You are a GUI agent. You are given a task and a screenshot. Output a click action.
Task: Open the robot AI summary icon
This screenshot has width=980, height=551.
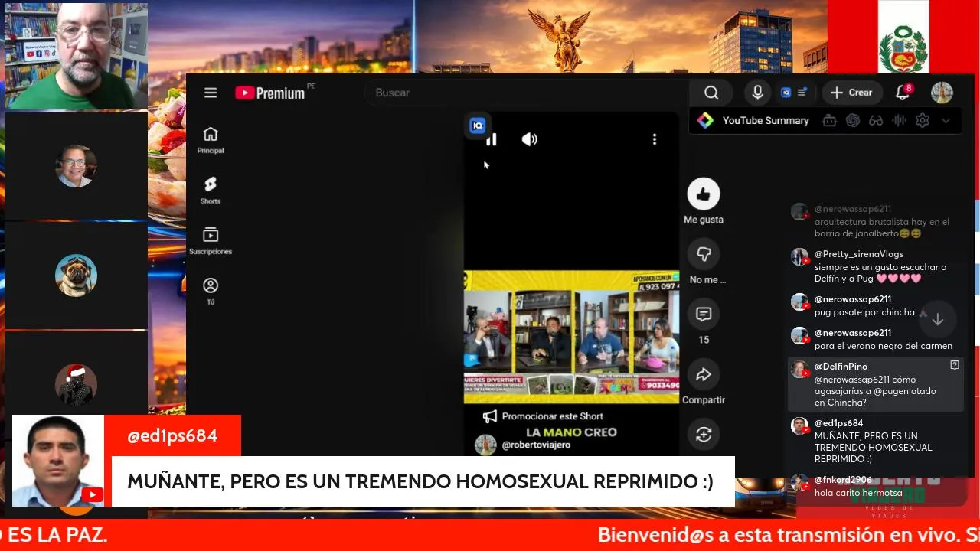(829, 120)
